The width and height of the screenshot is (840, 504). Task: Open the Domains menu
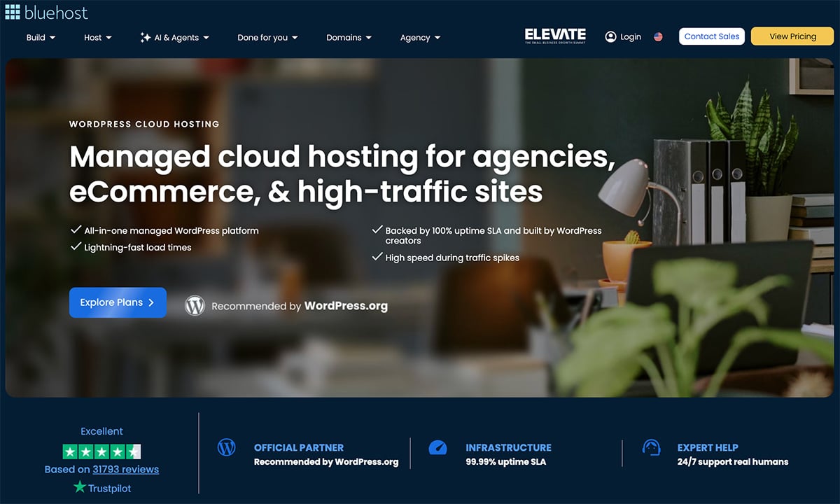click(349, 38)
